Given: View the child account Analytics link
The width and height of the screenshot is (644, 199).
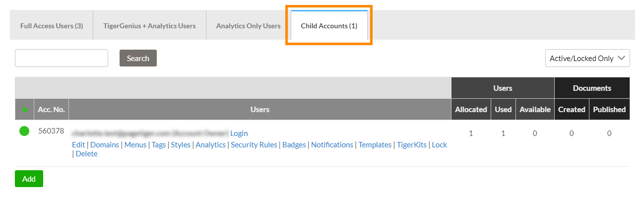Looking at the screenshot, I should (x=210, y=145).
